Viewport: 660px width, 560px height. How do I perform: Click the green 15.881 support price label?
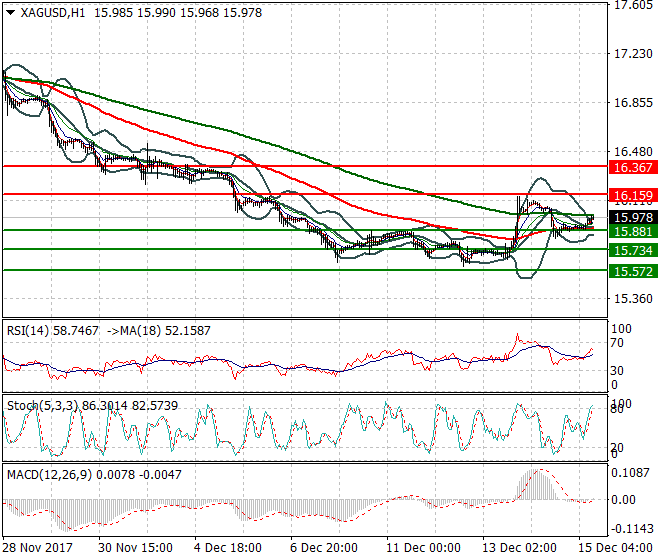[x=633, y=232]
